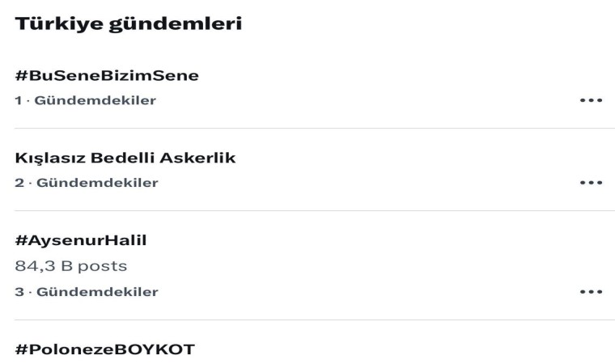Viewport: 615px width, 364px height.
Task: Click the 84,3 B posts count
Action: tap(71, 265)
